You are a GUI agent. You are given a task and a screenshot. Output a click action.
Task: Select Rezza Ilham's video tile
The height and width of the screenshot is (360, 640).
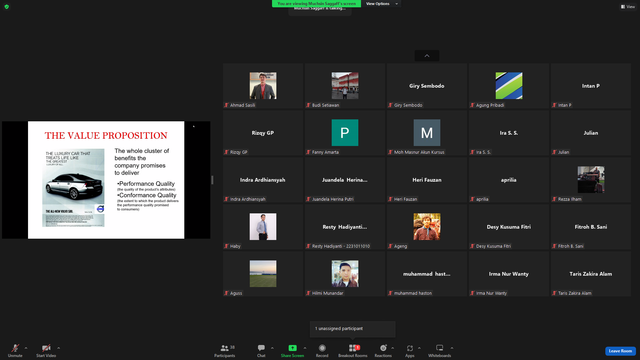point(591,180)
